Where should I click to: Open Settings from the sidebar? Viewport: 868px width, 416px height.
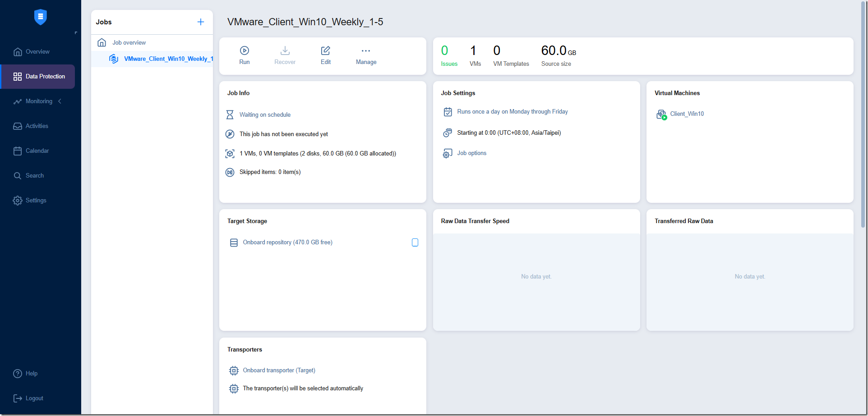(36, 201)
